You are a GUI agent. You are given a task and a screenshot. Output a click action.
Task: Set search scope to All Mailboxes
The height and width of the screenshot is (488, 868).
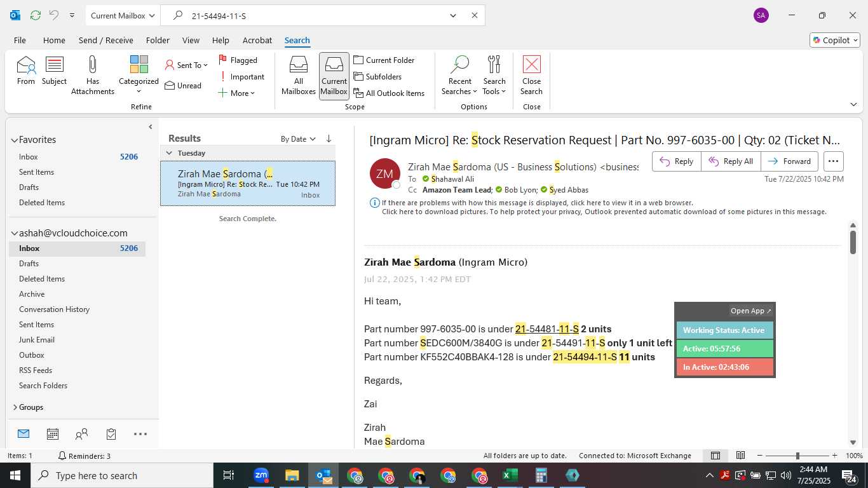pyautogui.click(x=298, y=75)
